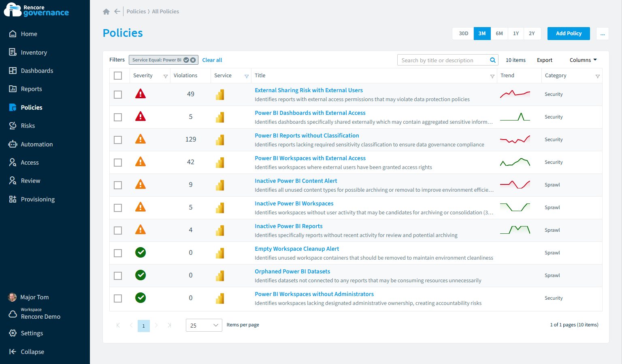This screenshot has width=622, height=364.
Task: Click critical severity icon for External Sharing Risk
Action: click(141, 94)
